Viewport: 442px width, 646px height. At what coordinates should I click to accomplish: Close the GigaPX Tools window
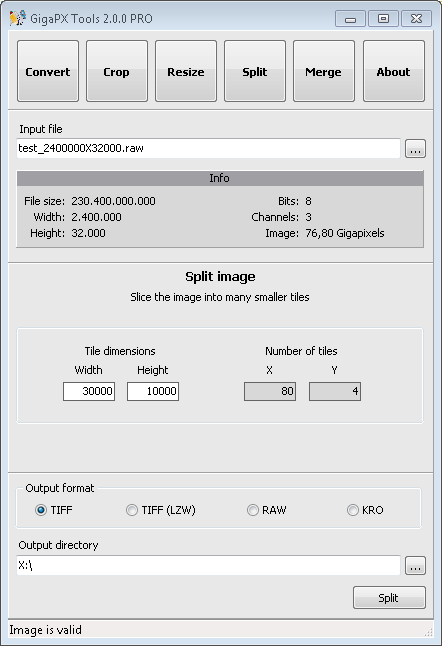pyautogui.click(x=416, y=19)
